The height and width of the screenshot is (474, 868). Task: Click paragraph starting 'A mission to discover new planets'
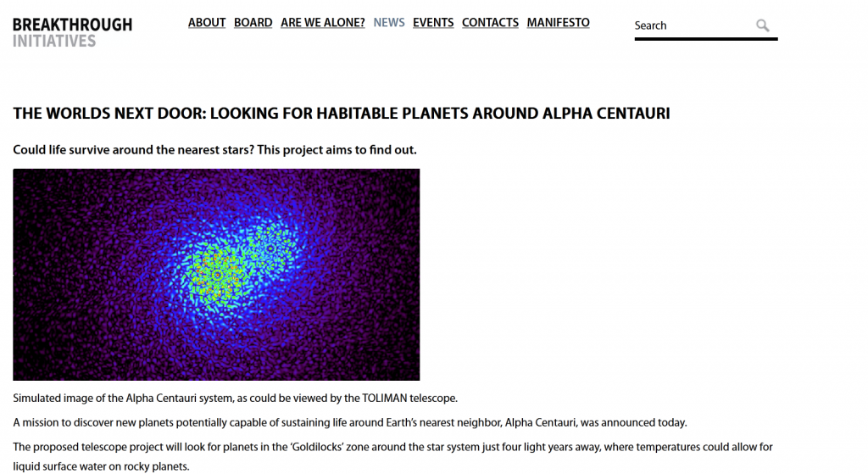tap(350, 422)
